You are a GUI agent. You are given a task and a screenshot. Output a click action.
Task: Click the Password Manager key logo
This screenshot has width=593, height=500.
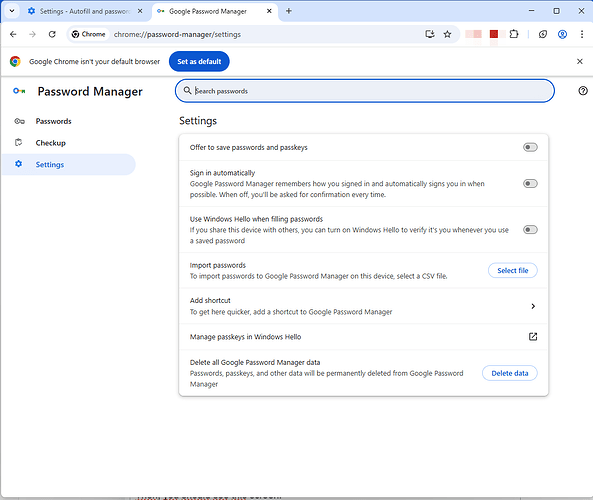coord(19,91)
